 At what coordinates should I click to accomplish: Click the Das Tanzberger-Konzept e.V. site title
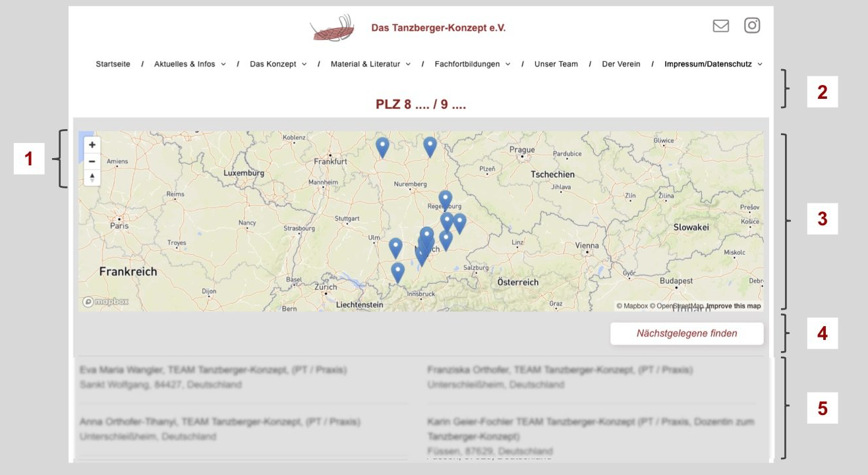438,28
